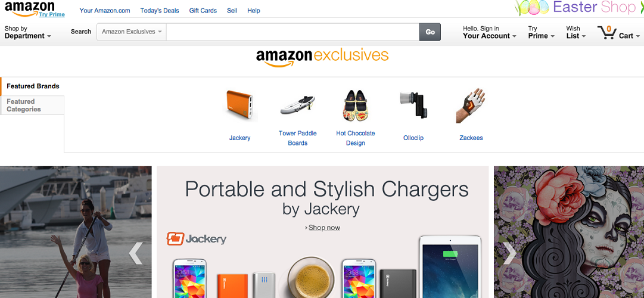Screen dimensions: 644x298
Task: Open the Amazon Exclusives search category dropdown
Action: coord(132,32)
